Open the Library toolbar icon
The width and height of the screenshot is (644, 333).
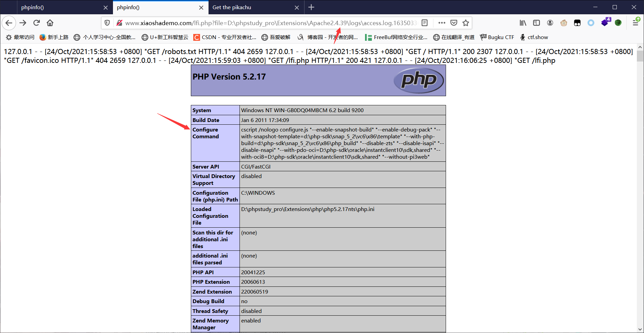click(x=523, y=23)
